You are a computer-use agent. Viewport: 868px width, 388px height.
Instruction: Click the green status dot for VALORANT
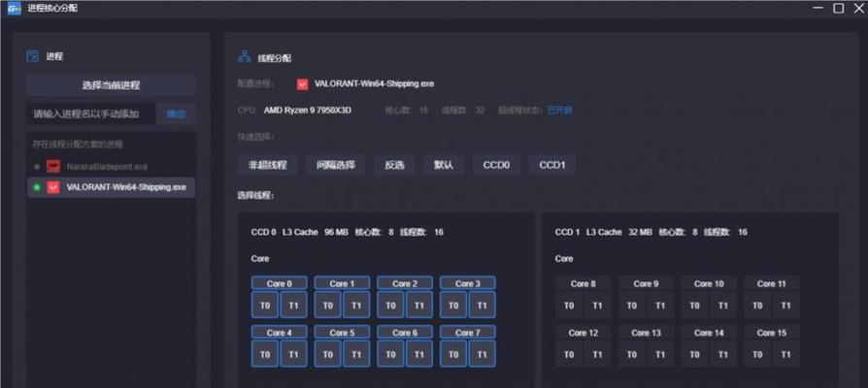coord(37,187)
